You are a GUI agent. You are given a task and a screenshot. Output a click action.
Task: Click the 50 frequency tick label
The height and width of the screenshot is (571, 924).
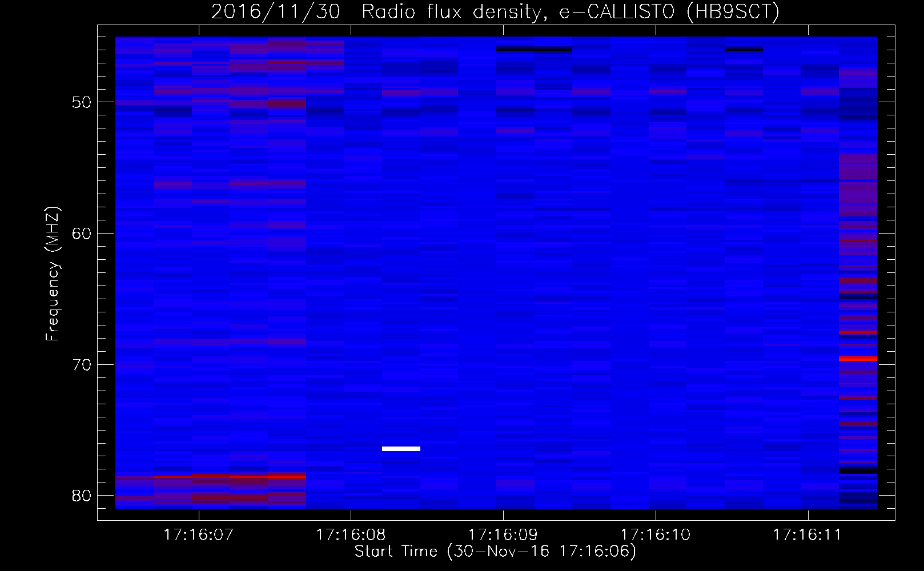(82, 103)
